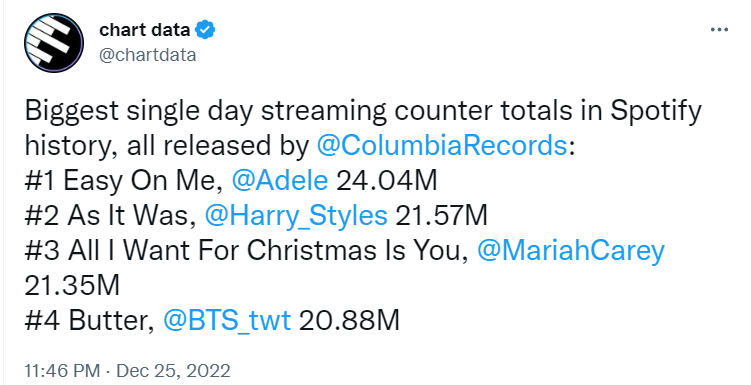Click the 11:46 PM timestamp
The width and height of the screenshot is (751, 385).
[x=62, y=371]
